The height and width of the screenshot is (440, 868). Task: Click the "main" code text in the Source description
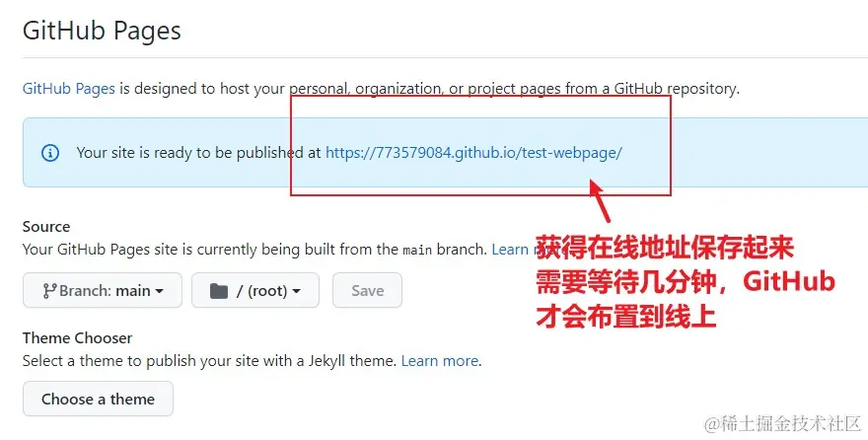tap(417, 251)
